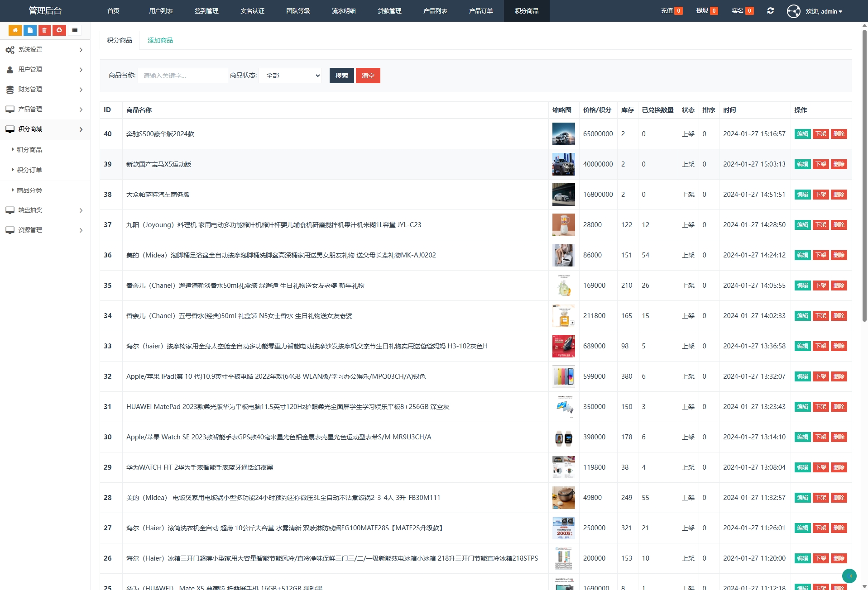Click 编辑 for 奔驰S500豪华版2024款
868x590 pixels.
tap(802, 134)
